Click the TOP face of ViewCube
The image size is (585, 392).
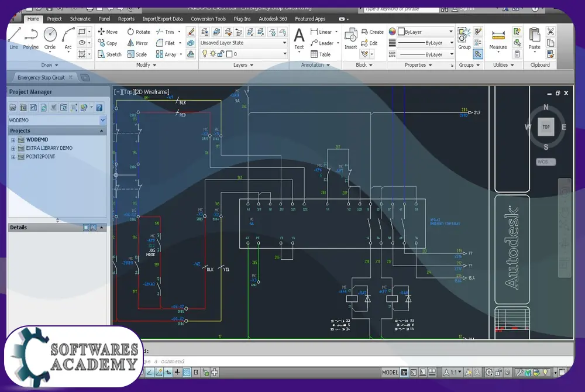tap(546, 127)
